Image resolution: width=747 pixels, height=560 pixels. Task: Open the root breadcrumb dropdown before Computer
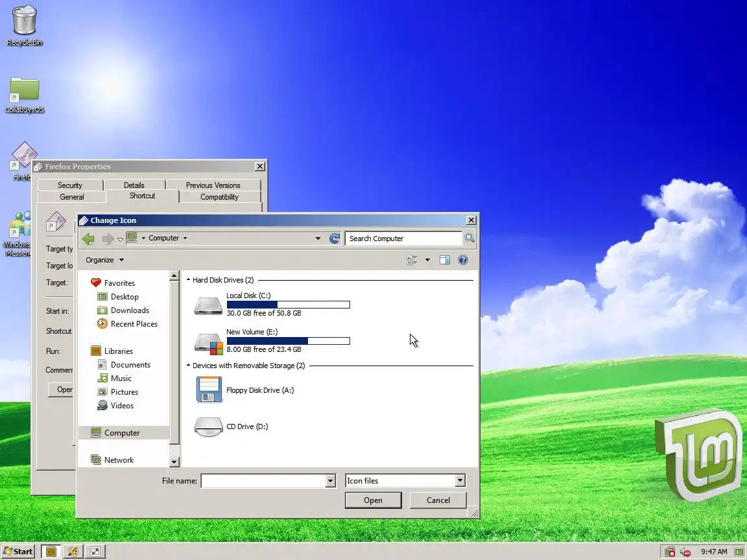tap(143, 238)
